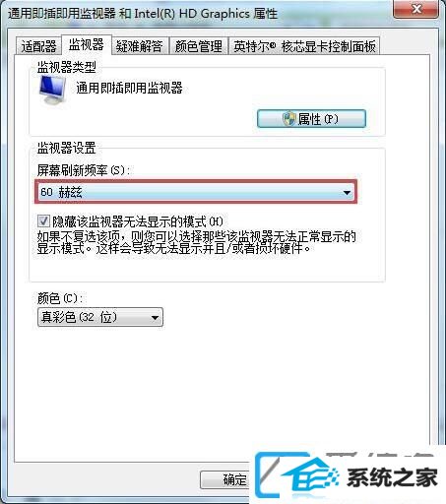446x504 pixels.
Task: Click the 通用即插即用监视器 label text
Action: click(129, 88)
